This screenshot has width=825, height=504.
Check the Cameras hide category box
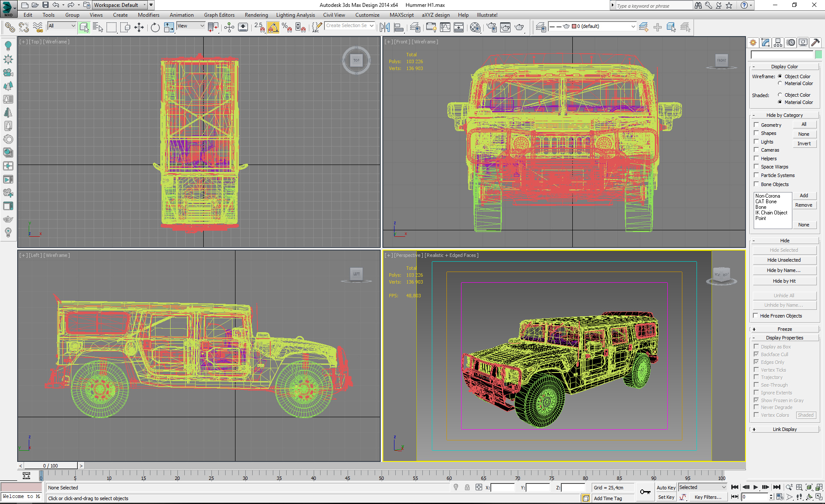tap(756, 150)
